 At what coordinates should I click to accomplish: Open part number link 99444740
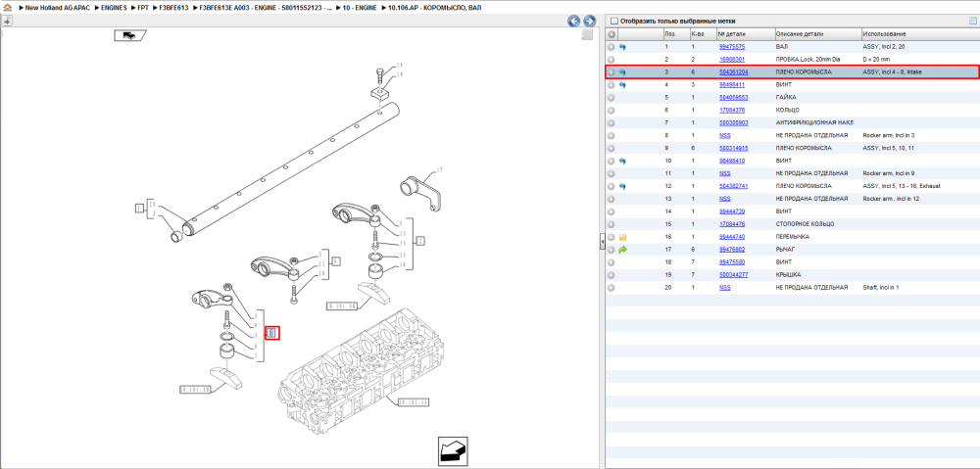pos(731,237)
